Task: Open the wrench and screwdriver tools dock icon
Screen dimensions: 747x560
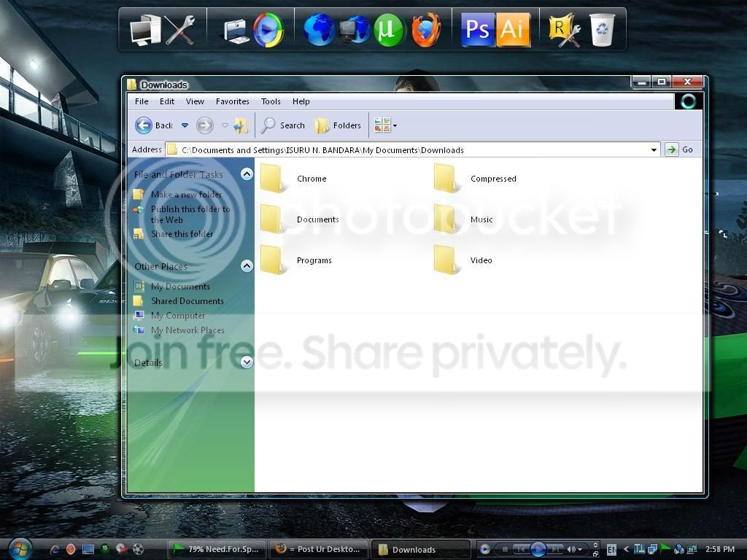Action: [x=179, y=30]
